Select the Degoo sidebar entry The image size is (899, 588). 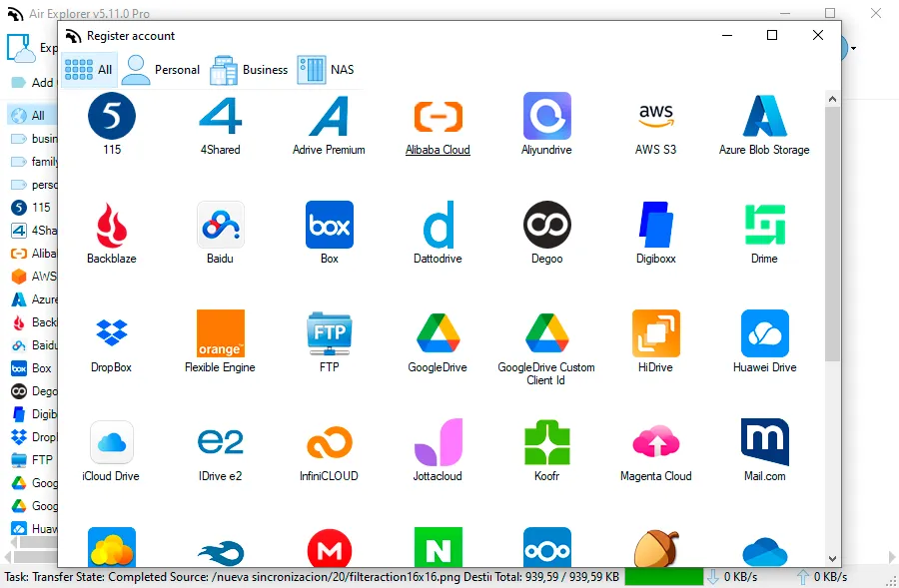point(33,391)
